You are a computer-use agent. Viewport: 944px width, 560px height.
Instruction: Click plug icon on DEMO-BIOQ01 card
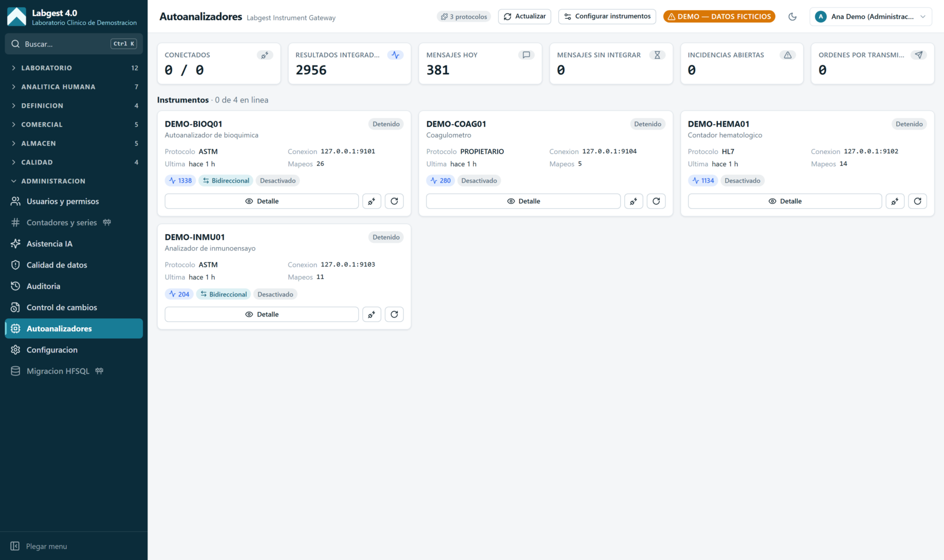point(372,201)
